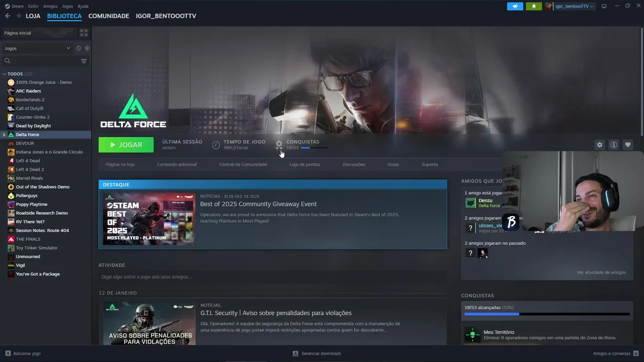The image size is (644, 362).
Task: Open advanced filter options icon beside search
Action: [84, 61]
